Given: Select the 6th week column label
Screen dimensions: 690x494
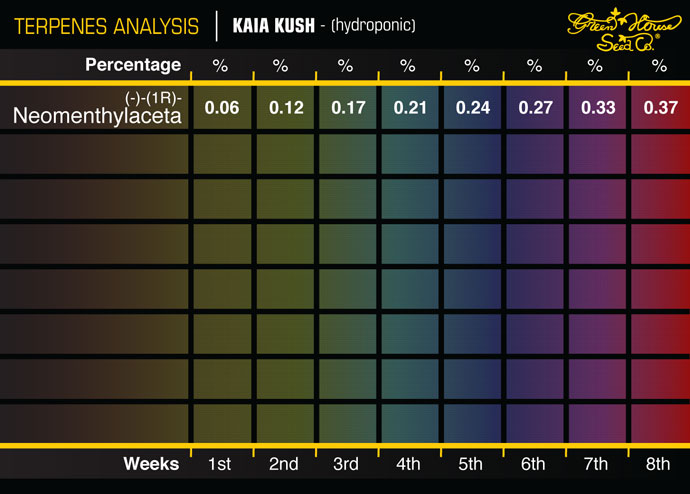Looking at the screenshot, I should pos(532,464).
